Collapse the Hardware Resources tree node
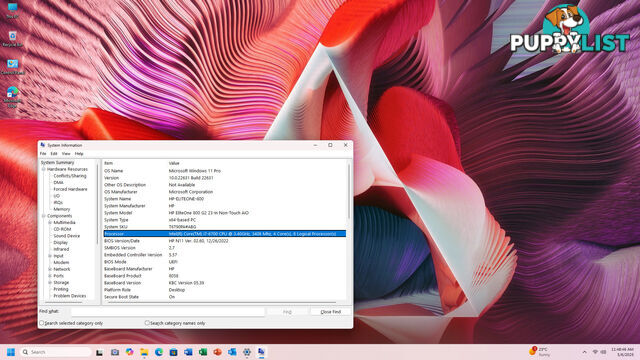640x360 pixels. coord(44,169)
